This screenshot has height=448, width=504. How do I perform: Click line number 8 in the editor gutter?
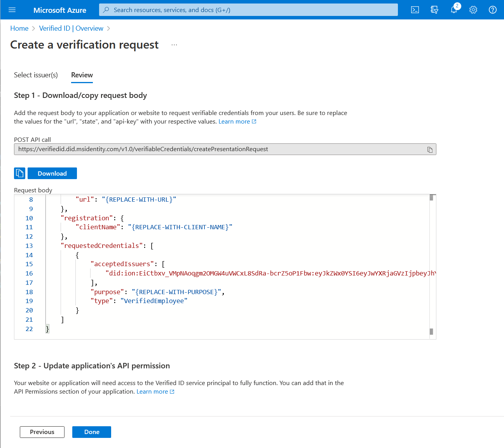(x=31, y=199)
